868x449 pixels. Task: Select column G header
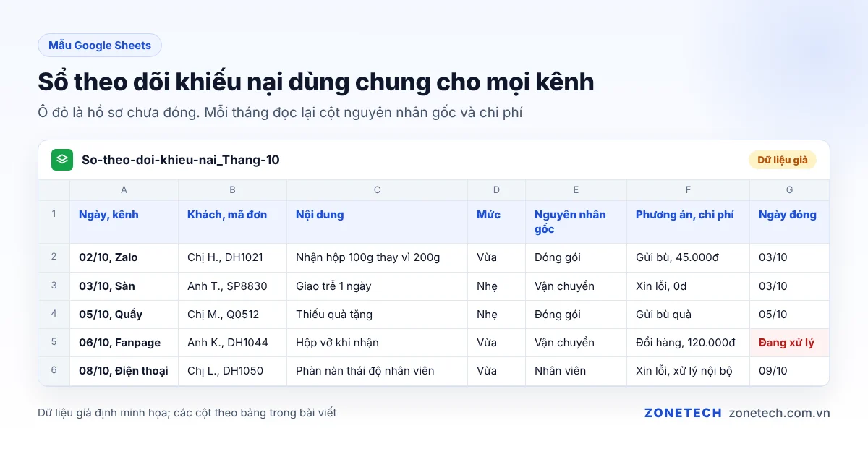coord(790,190)
